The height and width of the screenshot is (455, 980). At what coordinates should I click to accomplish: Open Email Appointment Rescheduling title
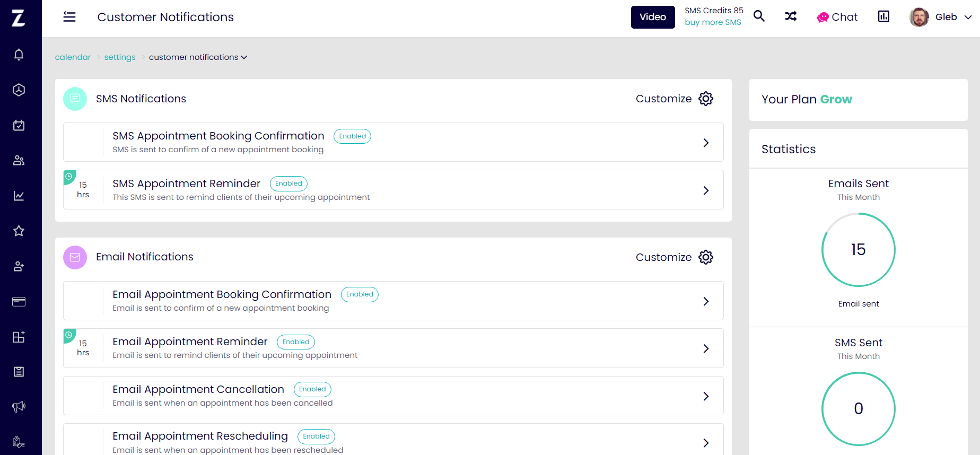coord(200,436)
